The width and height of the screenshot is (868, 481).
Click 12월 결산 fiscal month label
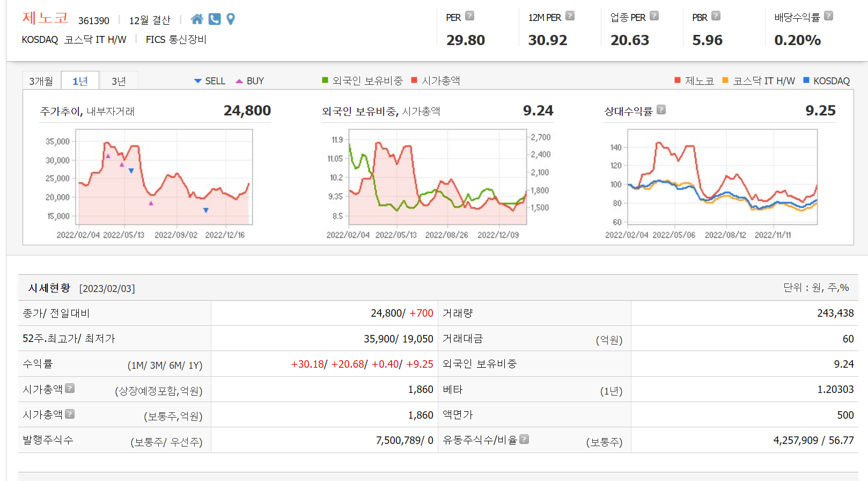click(150, 20)
